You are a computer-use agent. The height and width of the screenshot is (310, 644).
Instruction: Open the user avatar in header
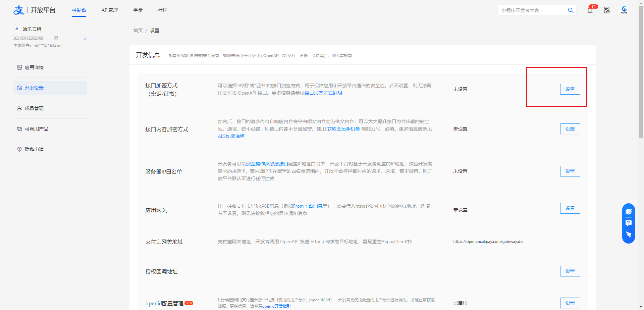[x=624, y=10]
